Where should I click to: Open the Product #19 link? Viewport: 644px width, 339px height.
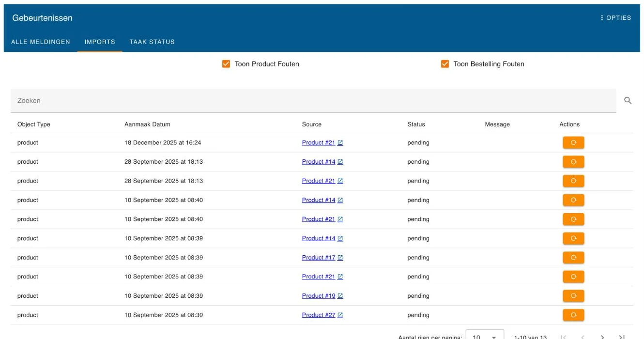click(319, 296)
